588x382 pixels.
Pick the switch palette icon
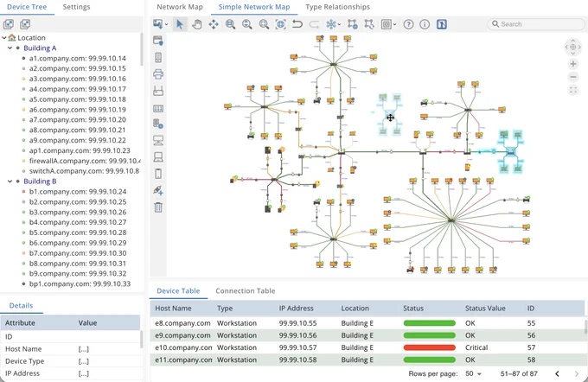(x=158, y=109)
